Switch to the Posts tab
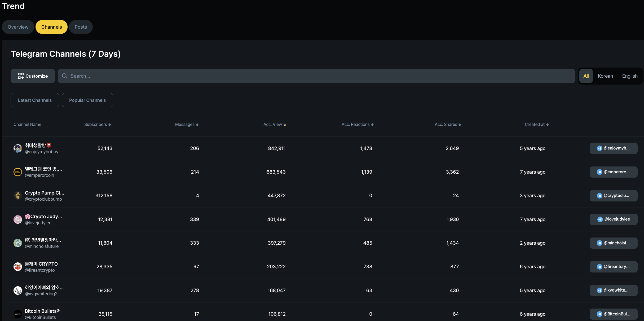Screen dimensions: 644x321 (x=81, y=27)
